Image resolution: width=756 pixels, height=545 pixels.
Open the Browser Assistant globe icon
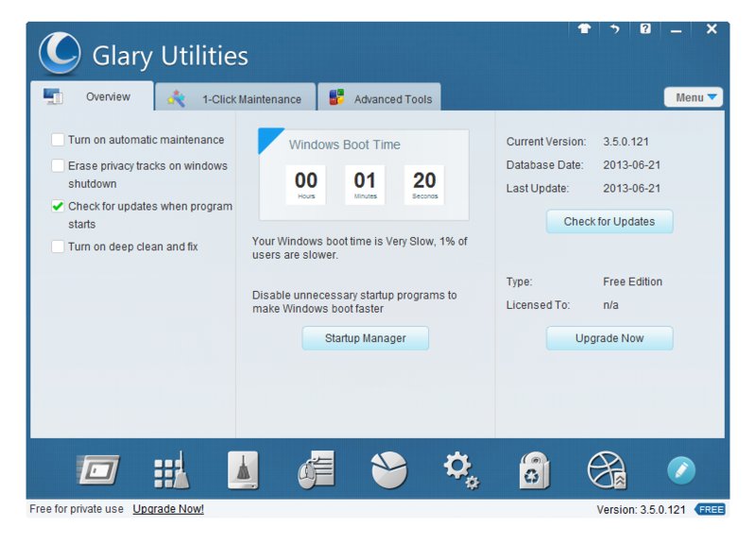(x=607, y=469)
